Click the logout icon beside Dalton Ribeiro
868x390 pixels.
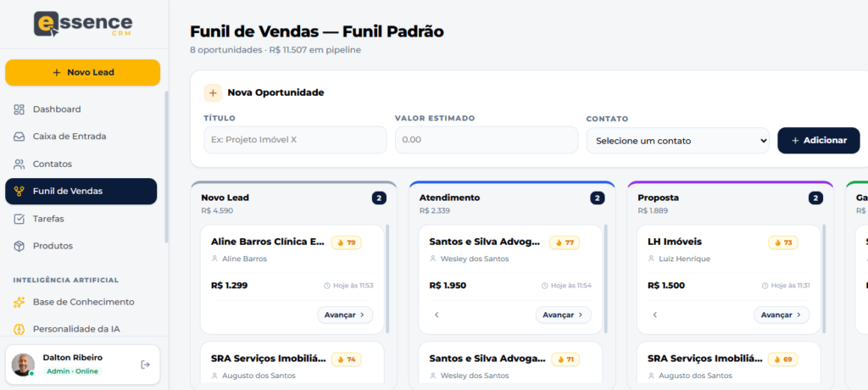pos(145,365)
